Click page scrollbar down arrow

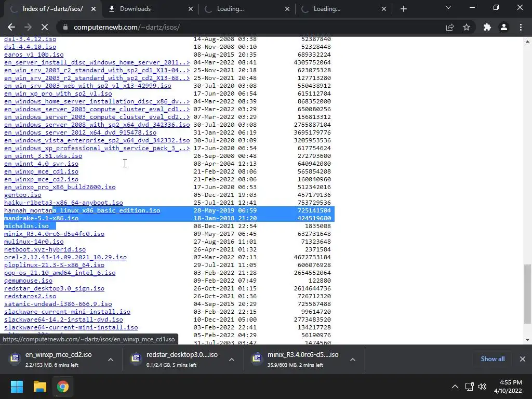point(527,340)
